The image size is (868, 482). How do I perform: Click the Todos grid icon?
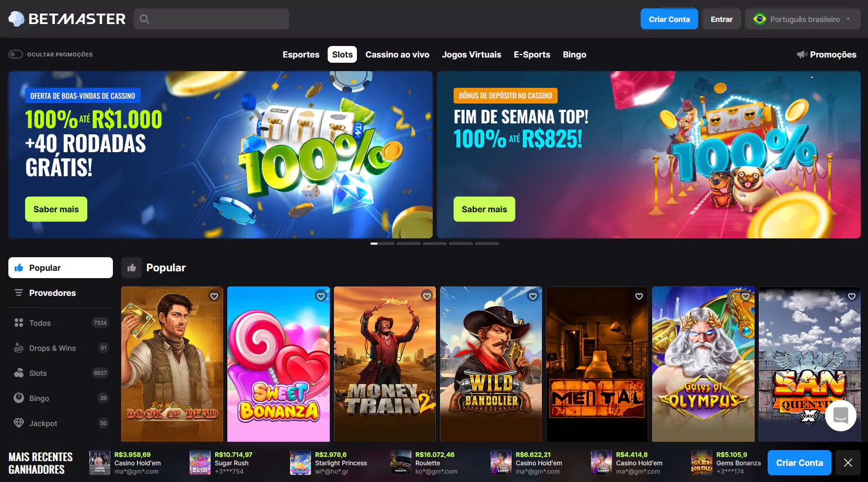click(19, 323)
